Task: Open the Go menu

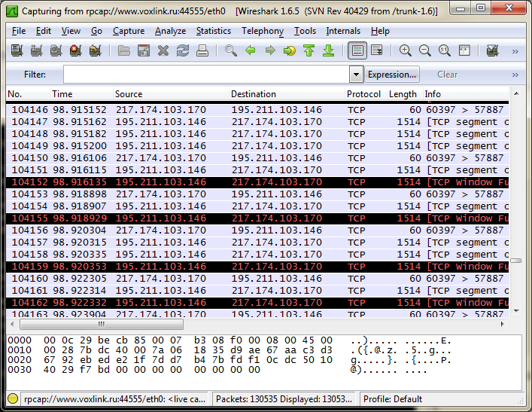Action: [97, 31]
